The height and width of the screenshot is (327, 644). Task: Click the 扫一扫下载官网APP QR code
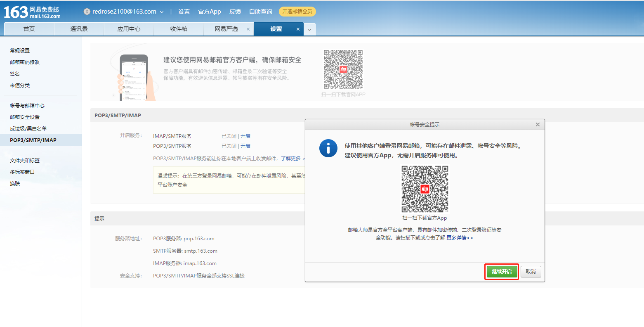coord(343,69)
